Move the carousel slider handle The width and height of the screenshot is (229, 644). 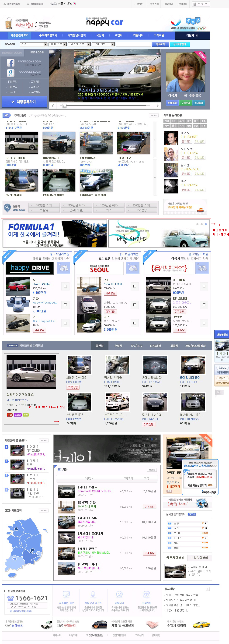64,106
